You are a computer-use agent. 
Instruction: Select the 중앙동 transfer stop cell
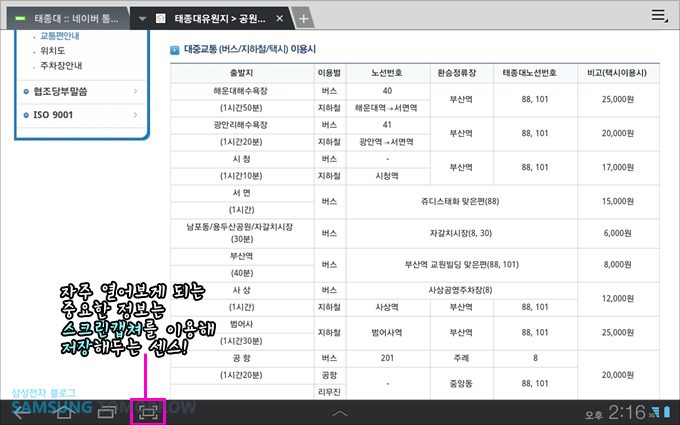[461, 383]
